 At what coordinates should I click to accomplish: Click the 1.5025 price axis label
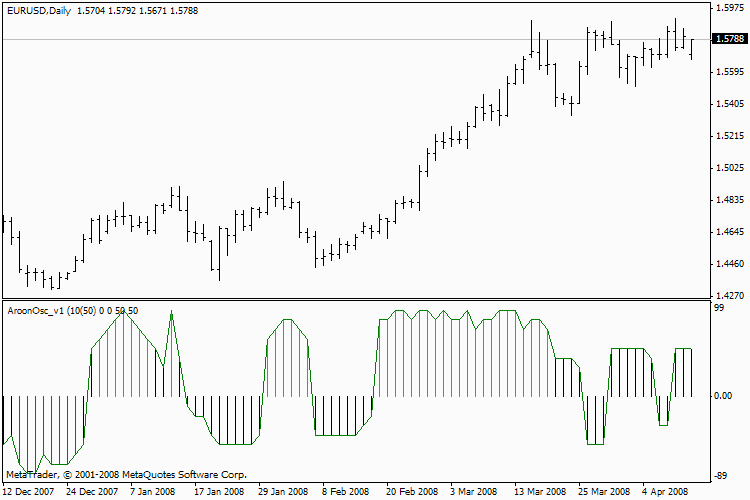click(x=730, y=168)
